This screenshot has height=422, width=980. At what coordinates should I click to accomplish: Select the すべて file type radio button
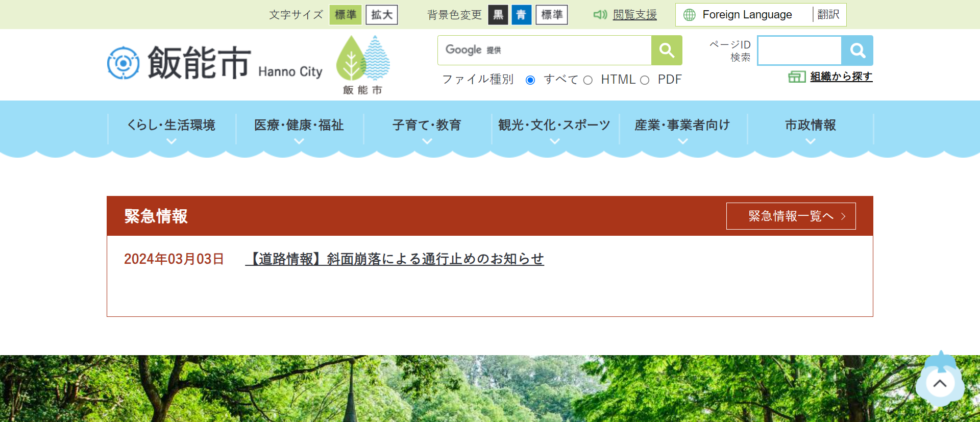click(x=530, y=80)
